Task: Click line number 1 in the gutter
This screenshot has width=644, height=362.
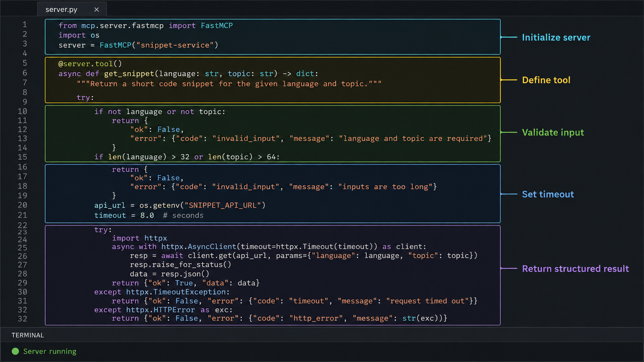Action: tap(25, 25)
